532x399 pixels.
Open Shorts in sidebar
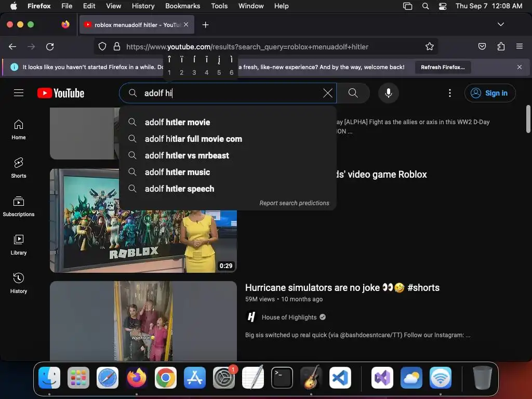[19, 168]
